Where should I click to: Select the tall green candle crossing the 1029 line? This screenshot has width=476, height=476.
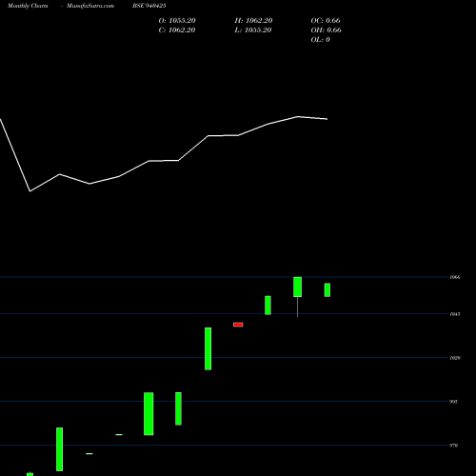(208, 348)
